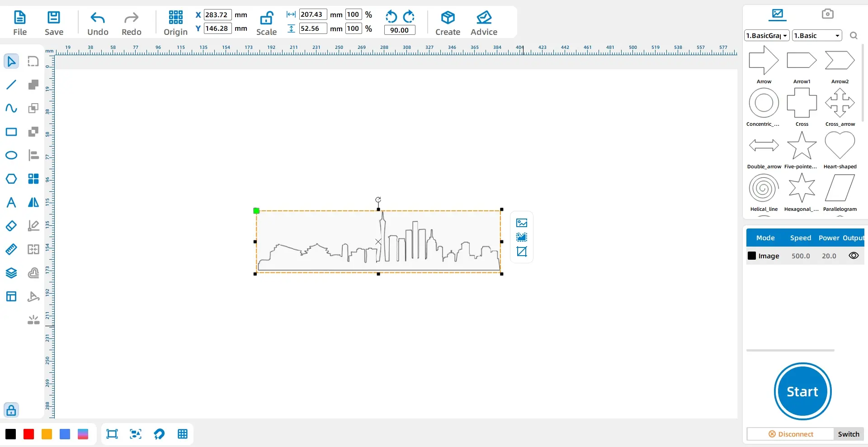Insert the Five-pointed star shape
This screenshot has height=447, width=868.
pyautogui.click(x=802, y=146)
